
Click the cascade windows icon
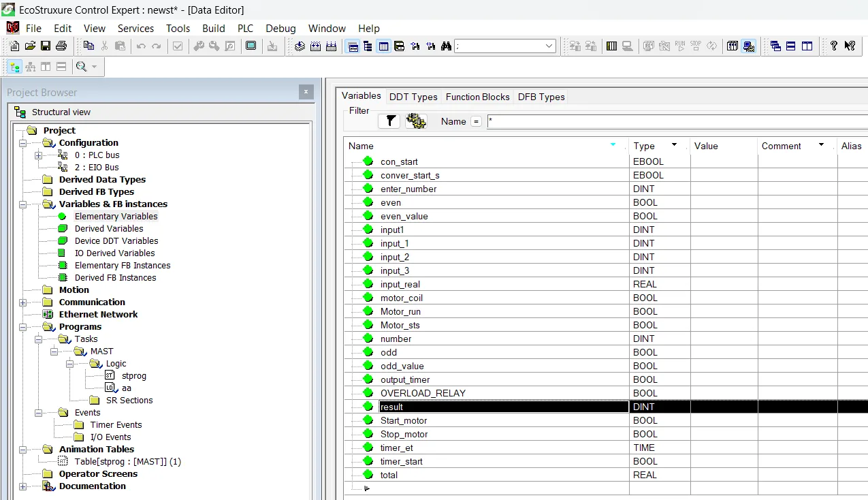point(775,46)
